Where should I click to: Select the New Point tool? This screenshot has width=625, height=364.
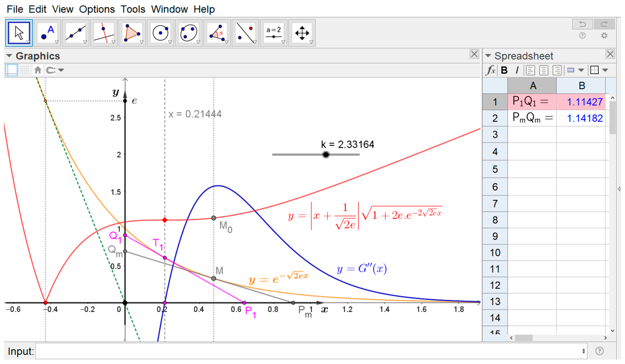[47, 33]
